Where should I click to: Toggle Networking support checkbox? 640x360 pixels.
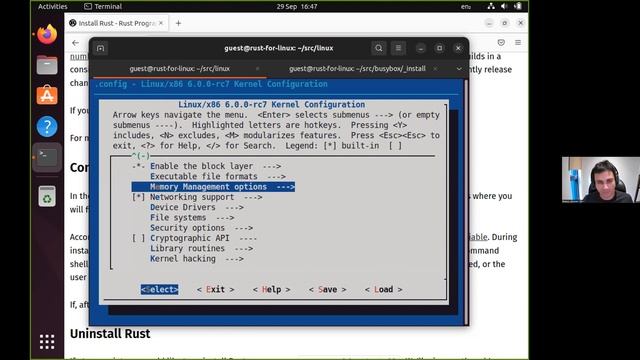click(x=138, y=197)
